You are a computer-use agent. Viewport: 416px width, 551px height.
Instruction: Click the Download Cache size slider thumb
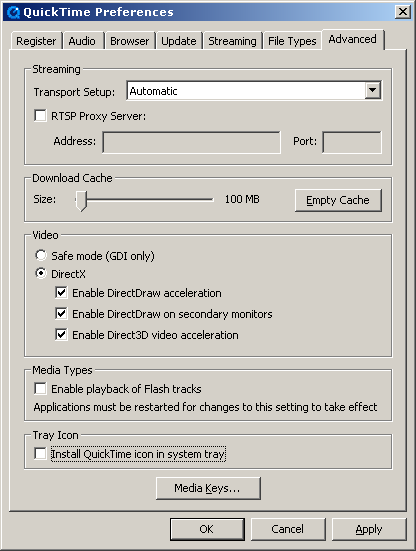tap(81, 201)
